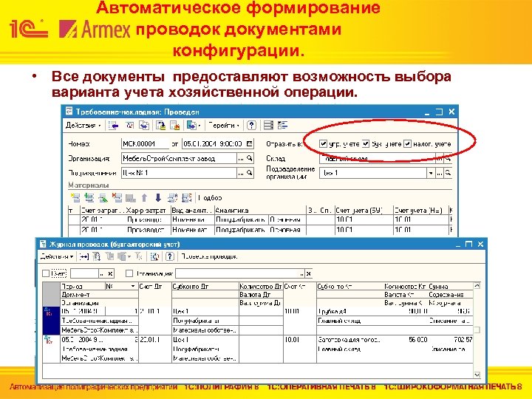Click journal scrollbar down arrow
The height and width of the screenshot is (399, 532).
point(477,375)
